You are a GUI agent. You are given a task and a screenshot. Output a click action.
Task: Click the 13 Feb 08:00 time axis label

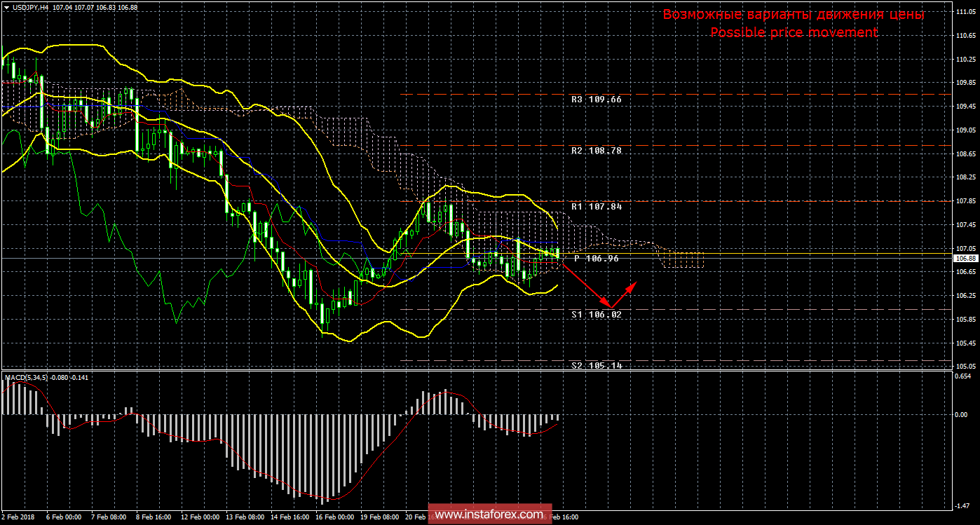(x=245, y=517)
